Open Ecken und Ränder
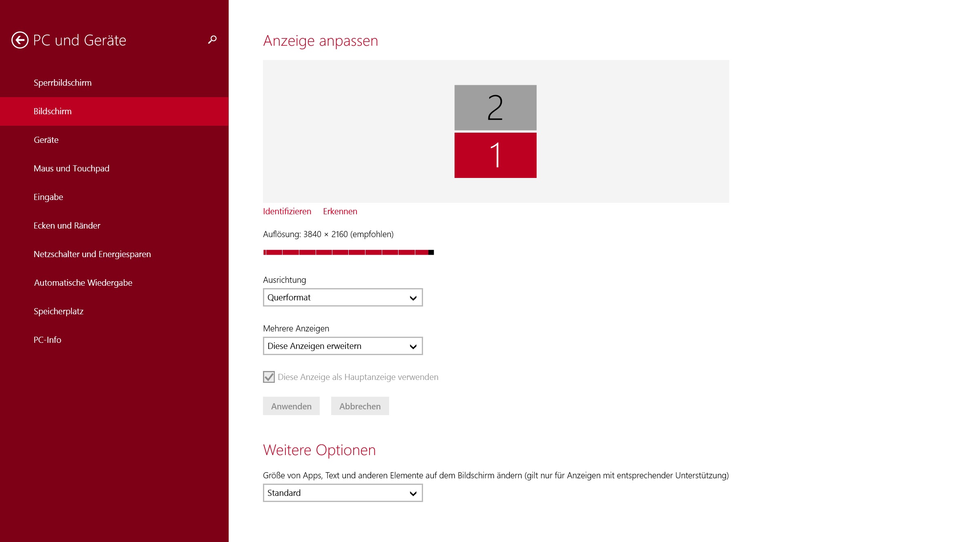This screenshot has height=542, width=980. pos(67,226)
